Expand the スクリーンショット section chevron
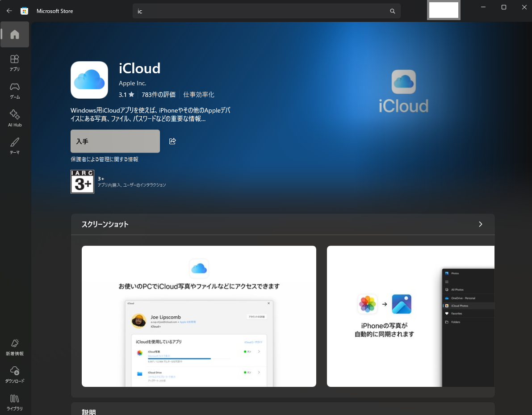 pos(481,224)
